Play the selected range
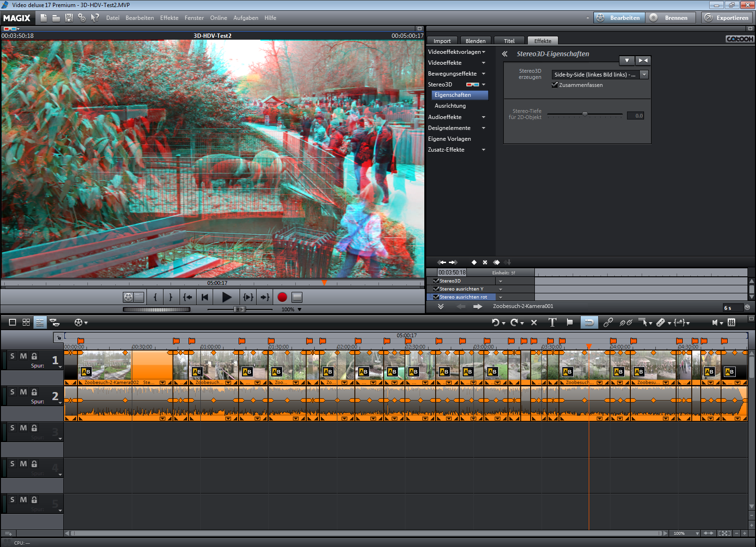The image size is (756, 547). [248, 297]
